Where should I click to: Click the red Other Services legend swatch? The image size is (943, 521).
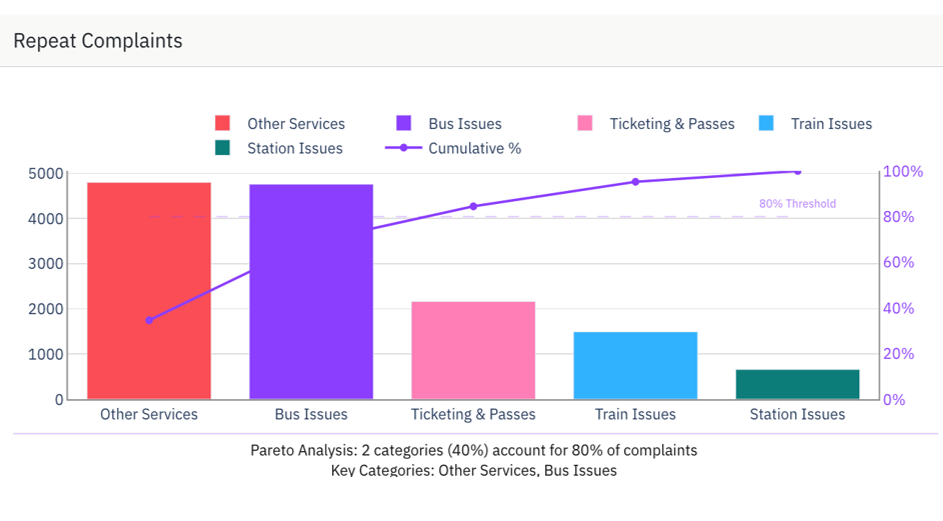click(x=222, y=124)
